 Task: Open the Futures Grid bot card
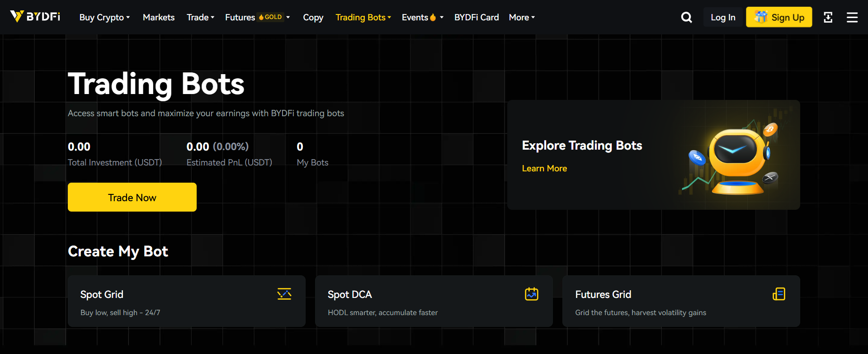(x=681, y=301)
